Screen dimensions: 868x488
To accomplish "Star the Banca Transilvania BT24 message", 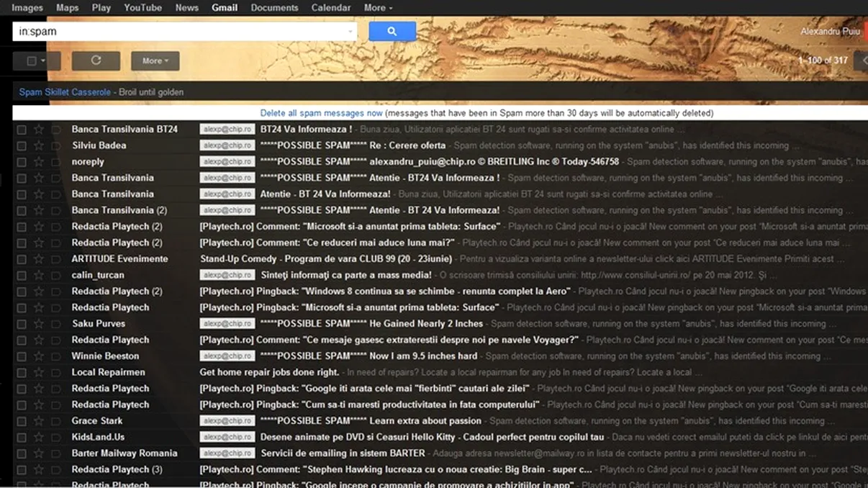I will 39,130.
